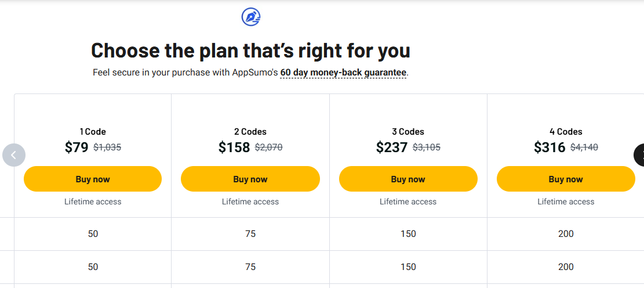
Task: Click the first-row 150 value in 3 Codes column
Action: 408,233
